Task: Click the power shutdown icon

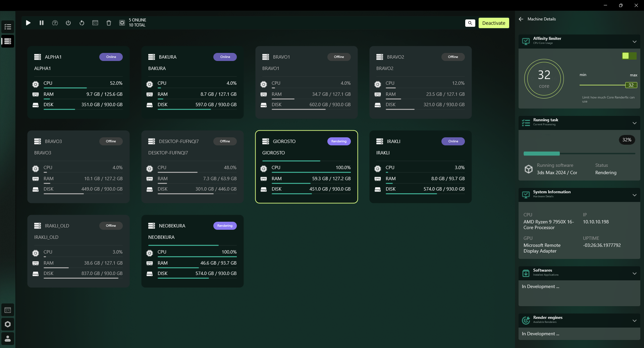Action: 68,23
